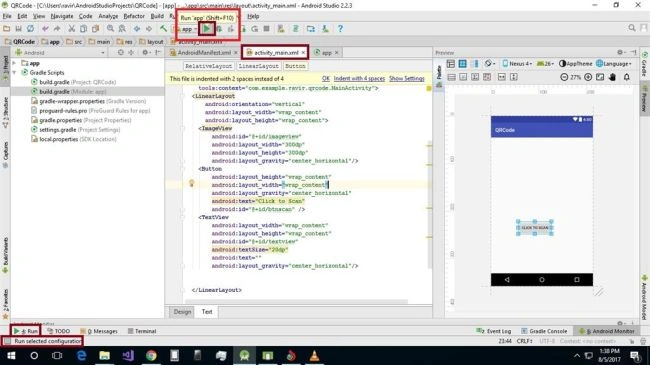Click the Debug app bug icon
The height and width of the screenshot is (365, 650).
click(x=219, y=29)
